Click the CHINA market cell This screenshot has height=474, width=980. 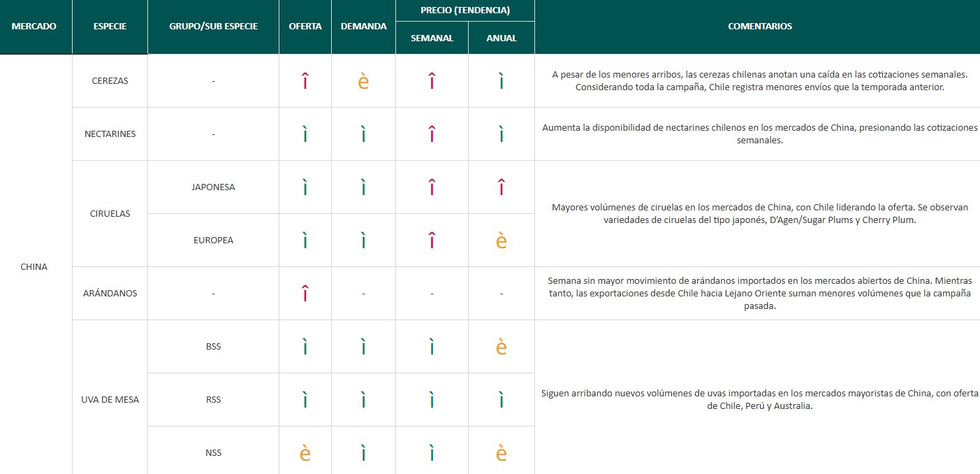point(34,266)
